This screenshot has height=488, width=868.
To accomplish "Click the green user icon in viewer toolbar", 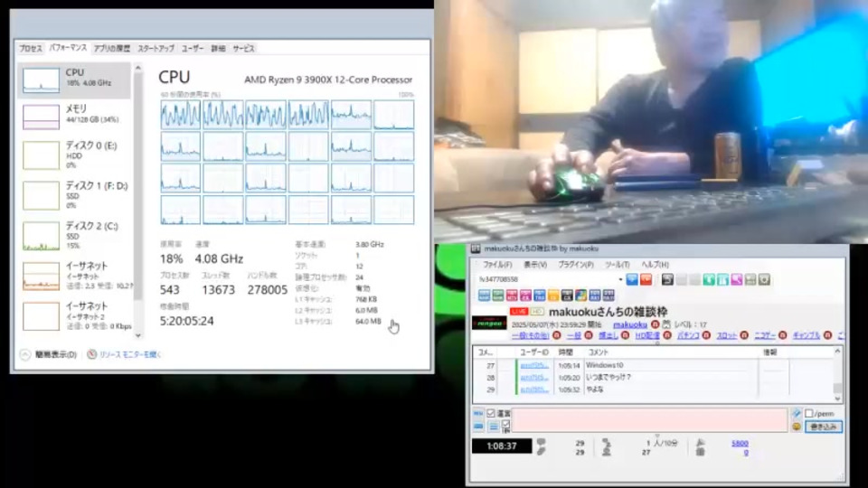I will coord(709,279).
